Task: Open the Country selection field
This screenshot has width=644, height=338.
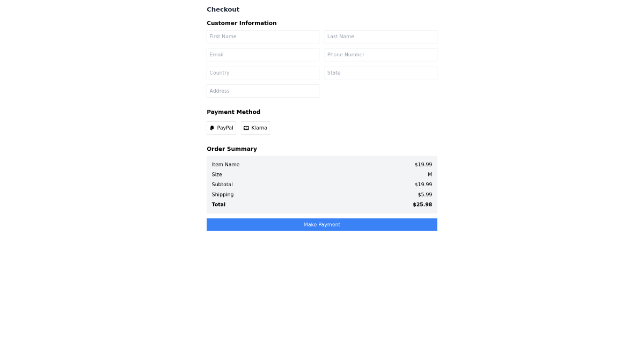Action: click(x=263, y=72)
